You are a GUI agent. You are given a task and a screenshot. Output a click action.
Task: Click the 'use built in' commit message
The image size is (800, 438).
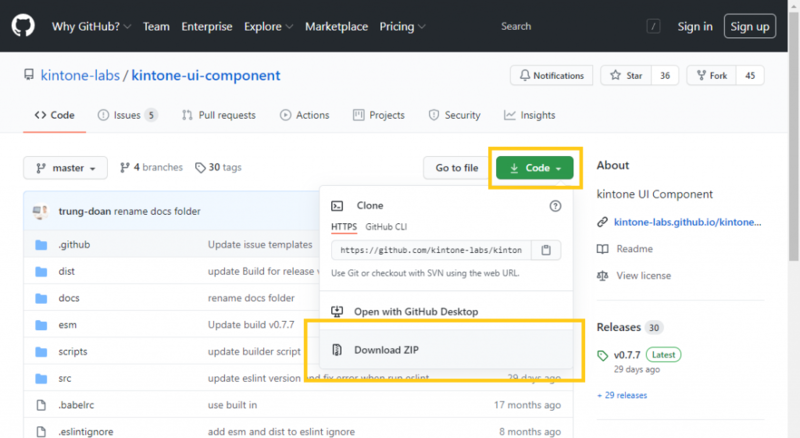[x=232, y=405]
